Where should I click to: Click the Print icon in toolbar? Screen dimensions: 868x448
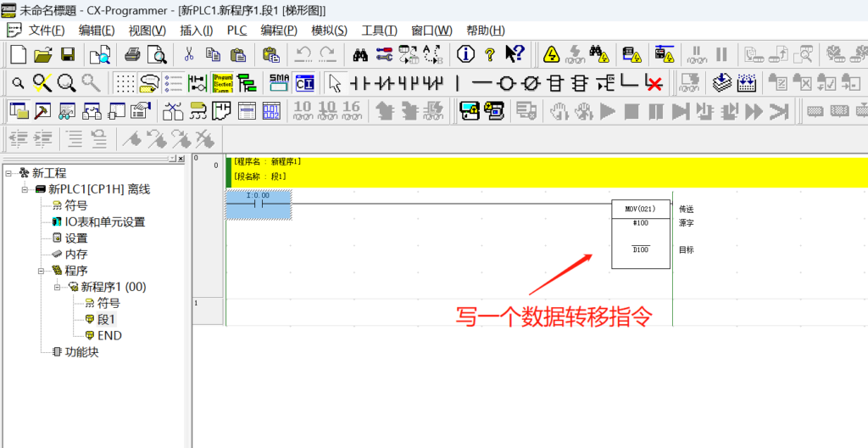click(x=132, y=54)
